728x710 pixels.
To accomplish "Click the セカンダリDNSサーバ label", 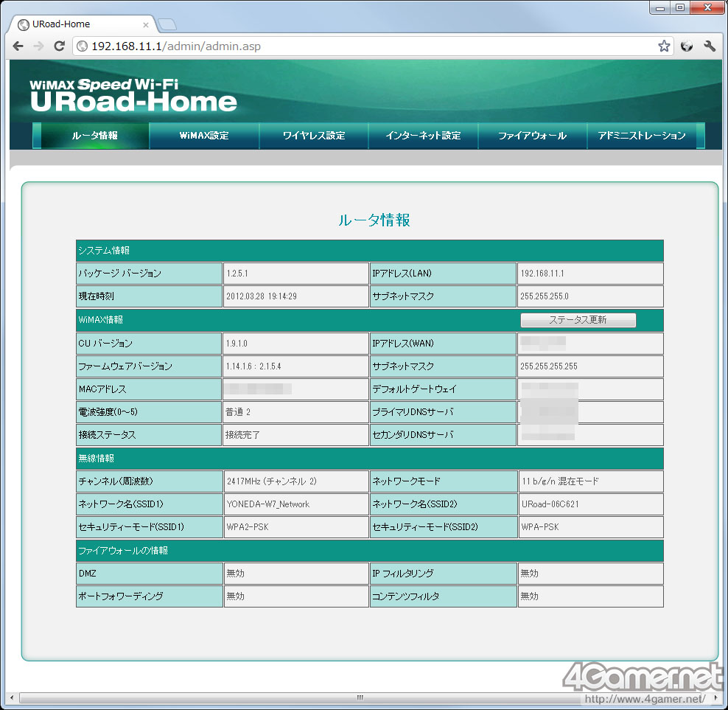I will (x=413, y=435).
